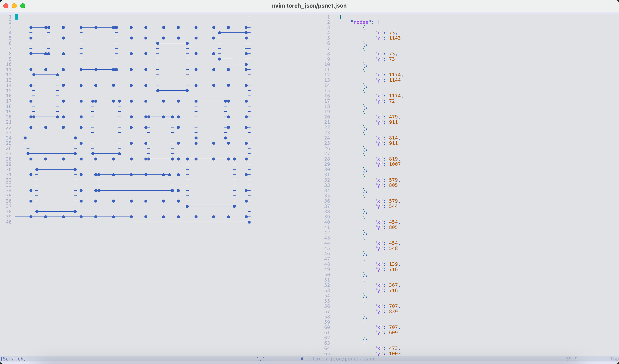Screen dimensions: 619x364
Task: Click the red close window button
Action: point(6,6)
